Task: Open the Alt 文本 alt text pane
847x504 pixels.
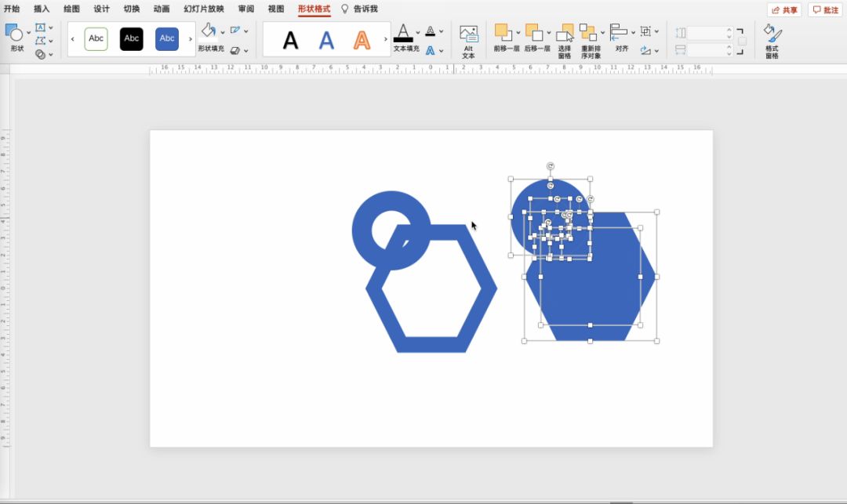Action: point(468,41)
